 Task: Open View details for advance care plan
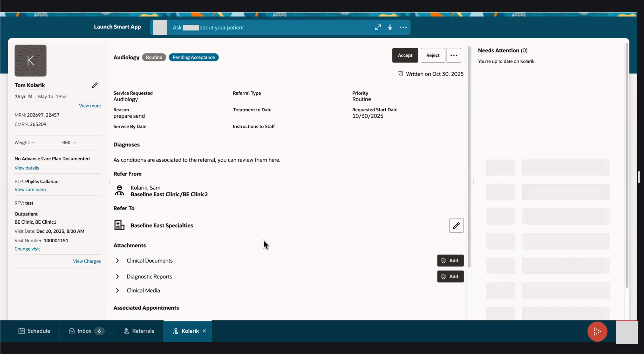click(27, 168)
